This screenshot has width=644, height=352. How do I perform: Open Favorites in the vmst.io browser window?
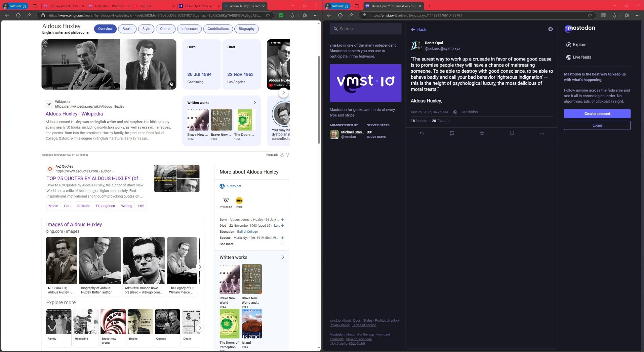pos(626,15)
